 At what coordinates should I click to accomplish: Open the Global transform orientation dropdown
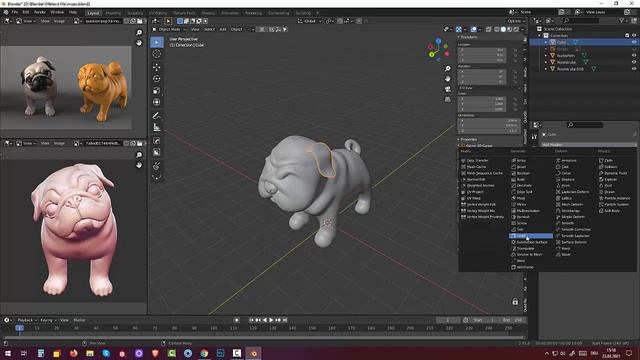click(309, 21)
